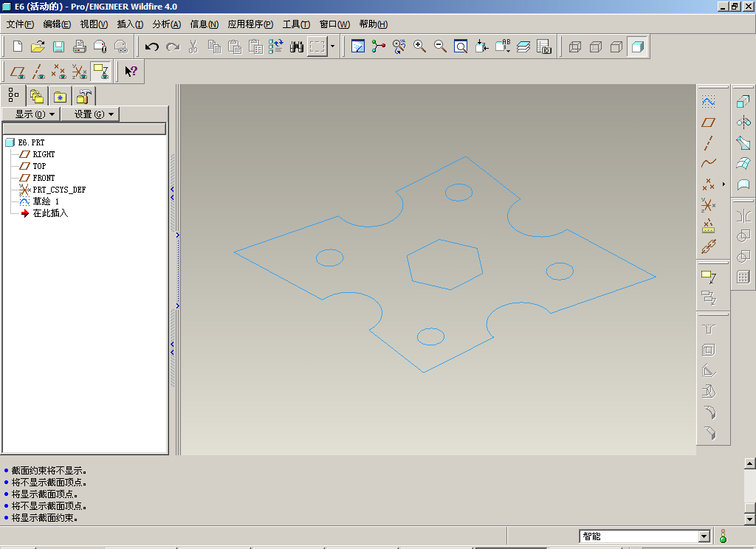Zoom in using magnifier plus icon
Image resolution: width=756 pixels, height=549 pixels.
tap(419, 46)
